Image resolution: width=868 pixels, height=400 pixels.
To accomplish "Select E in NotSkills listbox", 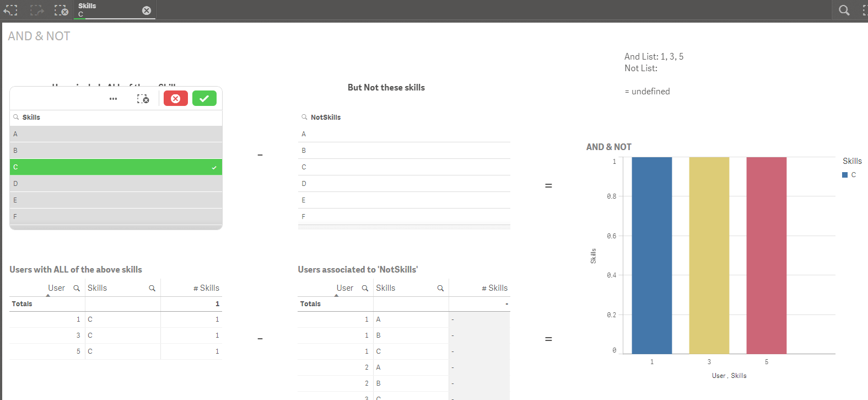I will [x=404, y=200].
